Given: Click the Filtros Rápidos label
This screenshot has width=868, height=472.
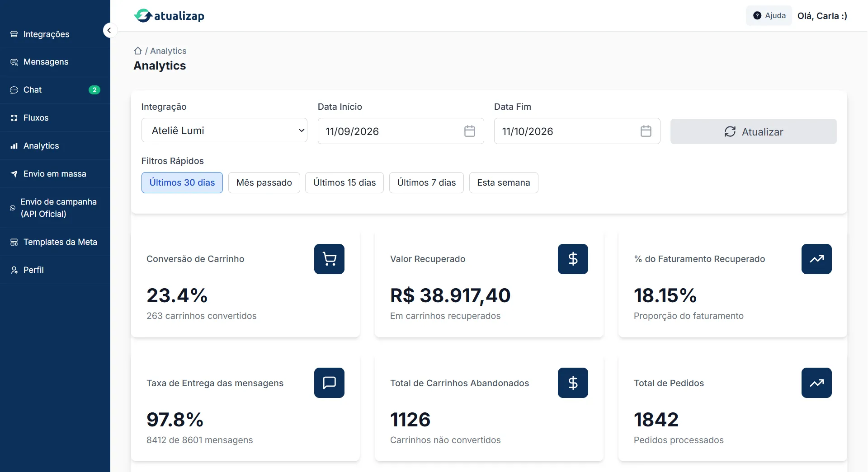Looking at the screenshot, I should [172, 161].
